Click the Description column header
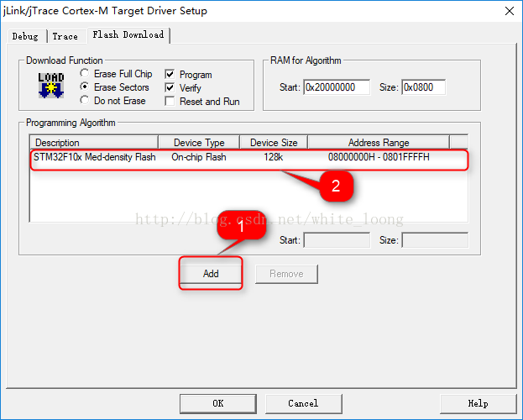 click(94, 143)
